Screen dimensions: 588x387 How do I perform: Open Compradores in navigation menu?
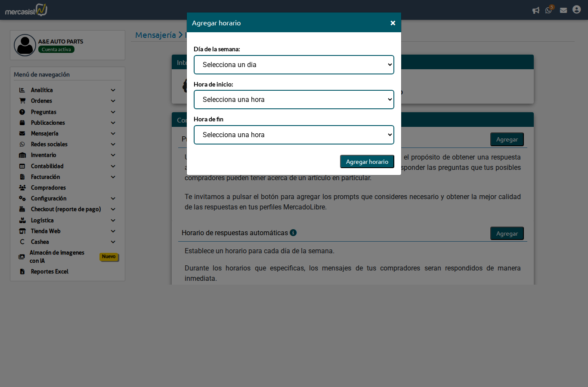tap(48, 187)
